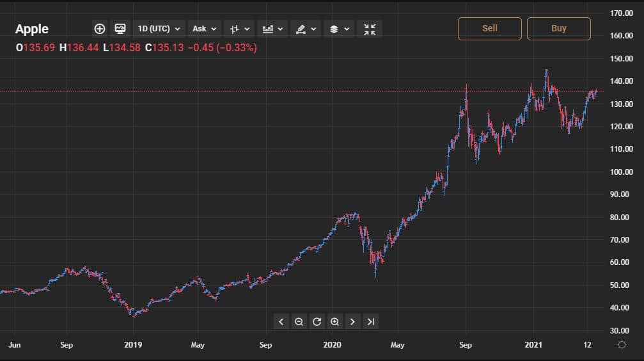Click the Jun label on time axis

click(x=14, y=344)
